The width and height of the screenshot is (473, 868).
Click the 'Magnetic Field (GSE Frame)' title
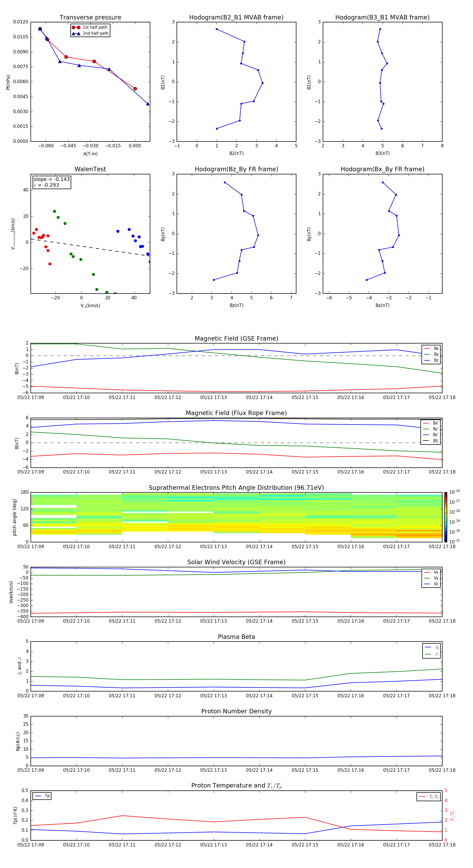point(236,339)
